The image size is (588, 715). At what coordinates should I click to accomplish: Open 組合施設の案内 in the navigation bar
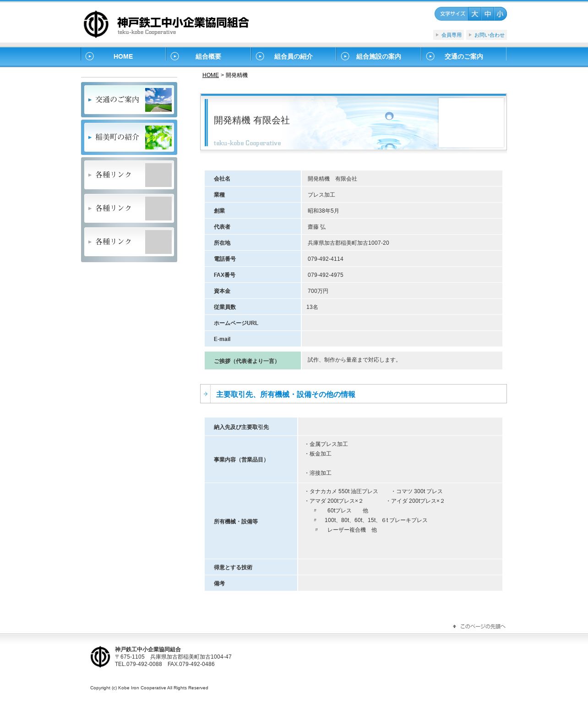379,56
